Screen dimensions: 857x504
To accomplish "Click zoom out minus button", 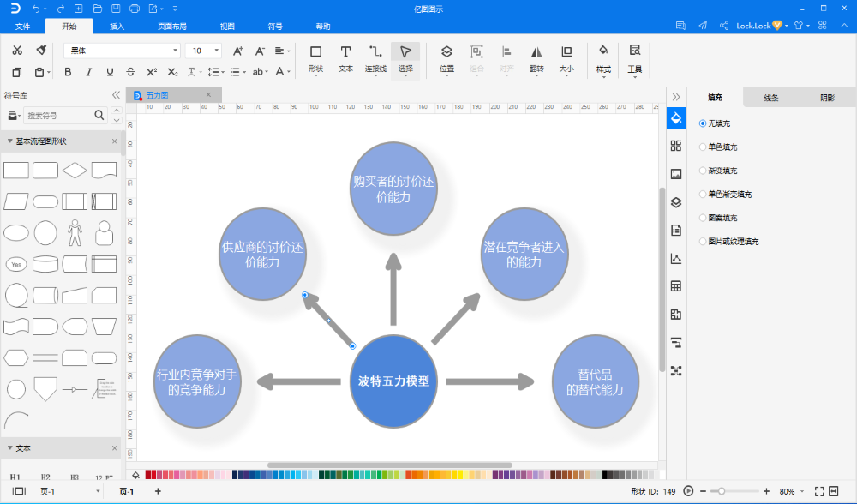I will pos(704,491).
